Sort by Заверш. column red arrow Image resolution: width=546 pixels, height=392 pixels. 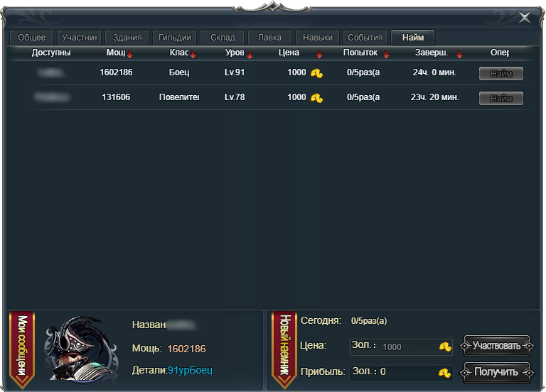[x=460, y=54]
